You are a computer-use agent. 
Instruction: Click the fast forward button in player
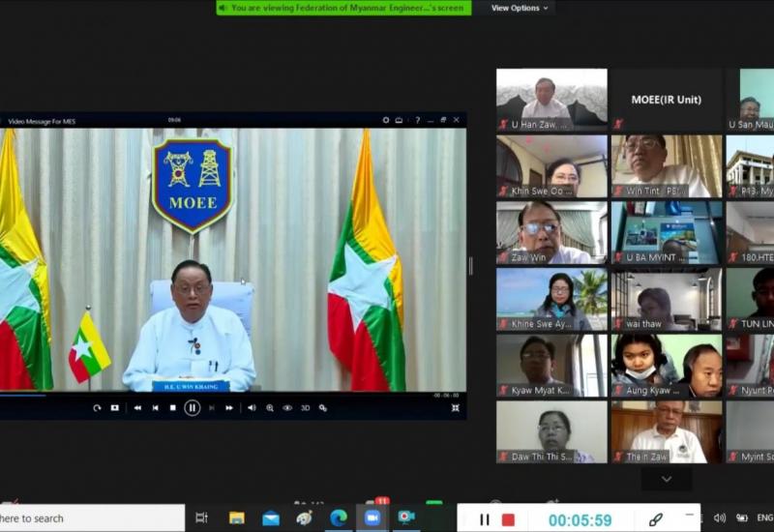pyautogui.click(x=229, y=408)
